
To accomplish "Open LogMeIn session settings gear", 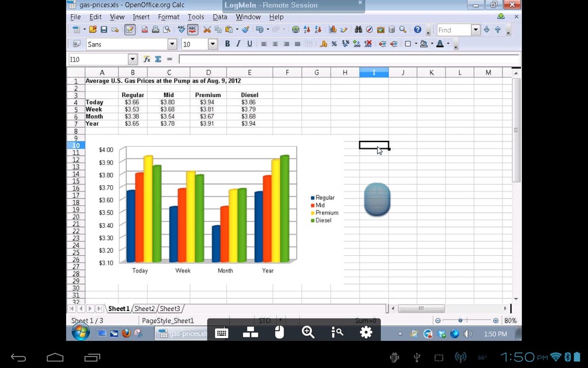I will [366, 332].
